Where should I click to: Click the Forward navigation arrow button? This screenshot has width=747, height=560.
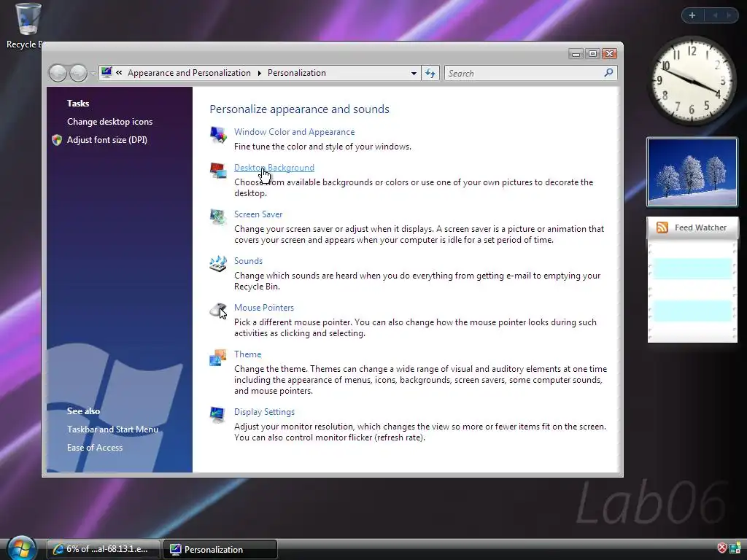[x=78, y=74]
